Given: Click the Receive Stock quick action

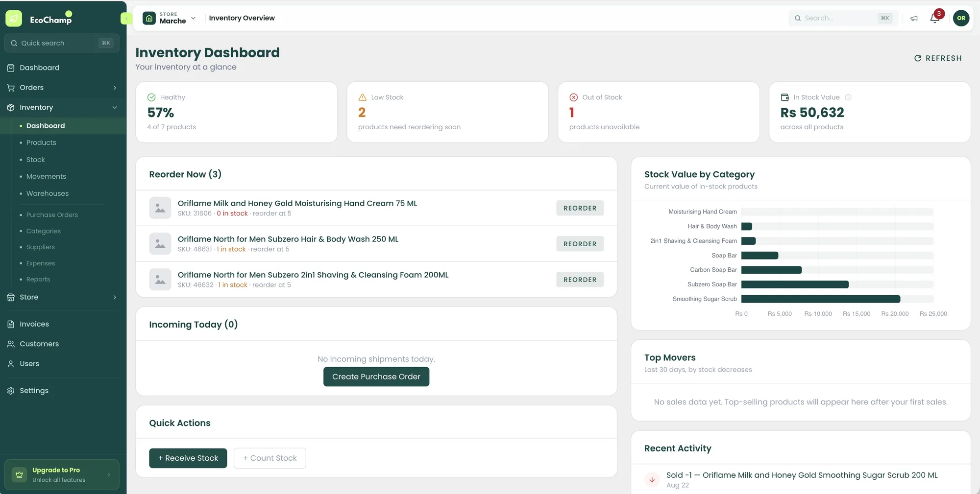Looking at the screenshot, I should tap(188, 458).
